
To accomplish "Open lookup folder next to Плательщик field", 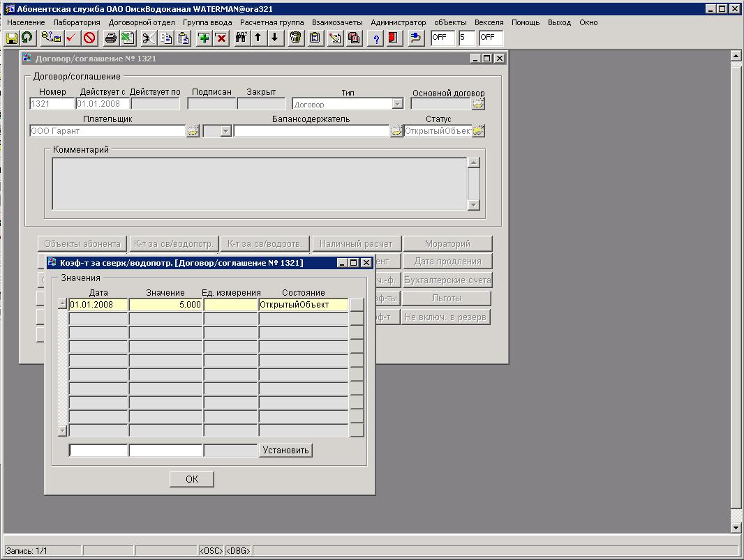I will tap(193, 130).
